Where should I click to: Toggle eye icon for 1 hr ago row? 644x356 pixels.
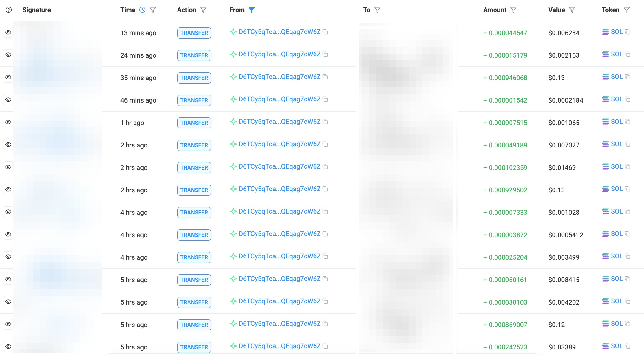click(x=8, y=122)
